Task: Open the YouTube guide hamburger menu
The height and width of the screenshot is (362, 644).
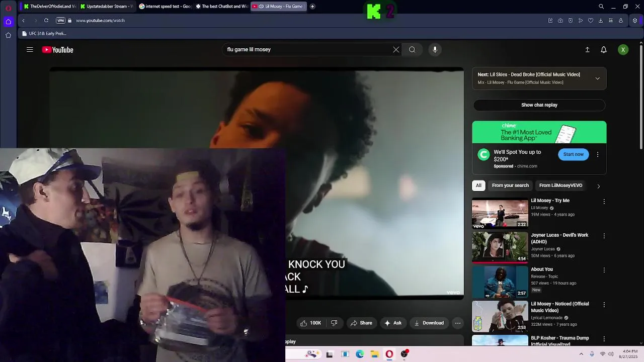Action: point(30,50)
